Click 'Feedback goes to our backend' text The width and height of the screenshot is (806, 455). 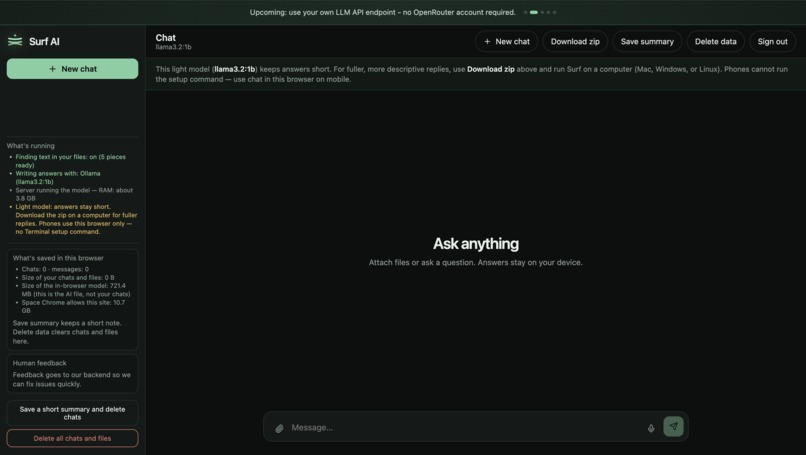click(x=71, y=379)
